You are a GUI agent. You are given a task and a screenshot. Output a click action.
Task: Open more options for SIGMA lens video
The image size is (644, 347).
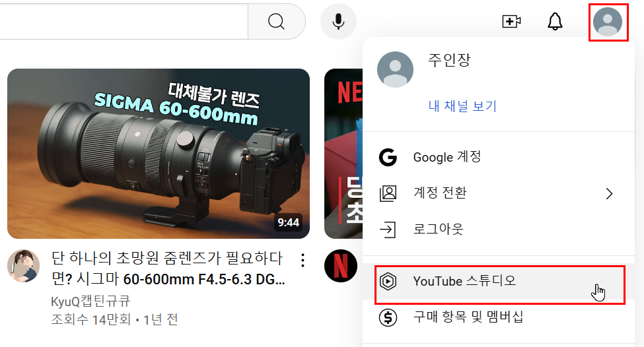[x=303, y=260]
